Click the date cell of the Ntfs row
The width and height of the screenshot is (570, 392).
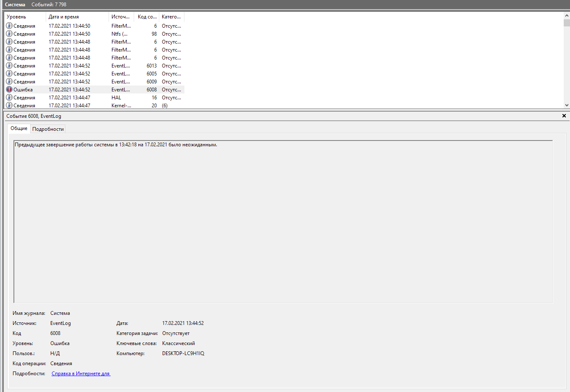click(x=69, y=34)
